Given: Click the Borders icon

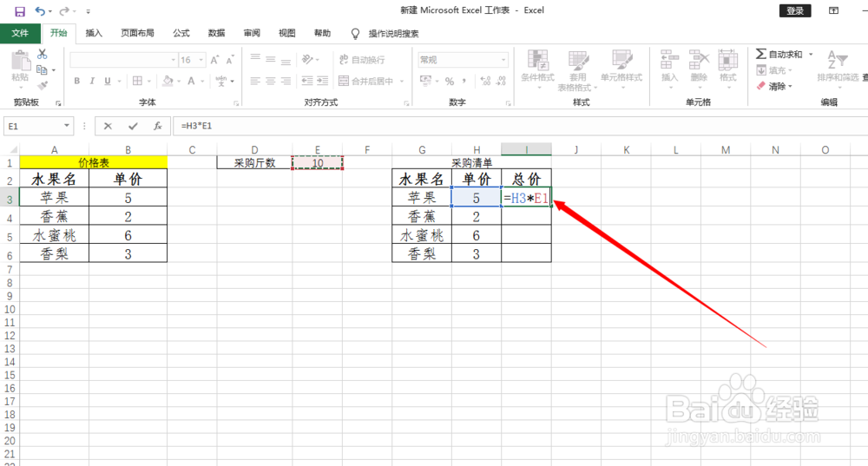Looking at the screenshot, I should [137, 81].
